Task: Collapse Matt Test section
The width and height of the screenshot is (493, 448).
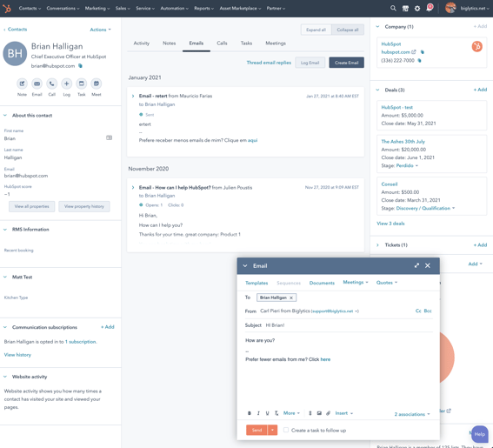Action: point(5,277)
